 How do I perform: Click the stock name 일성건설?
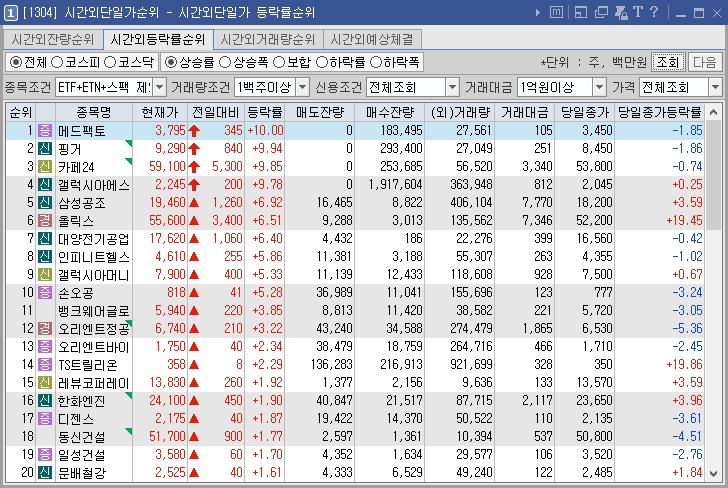(82, 455)
